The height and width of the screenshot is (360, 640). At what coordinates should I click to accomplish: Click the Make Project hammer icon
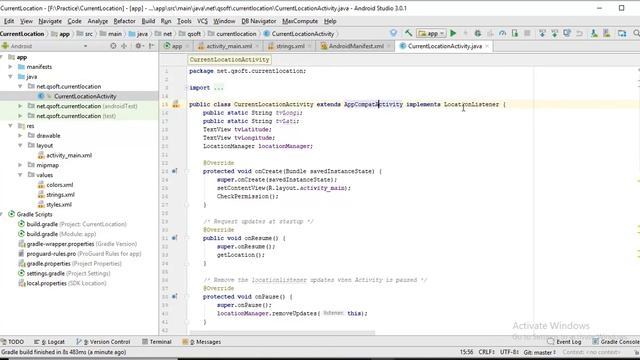point(408,33)
